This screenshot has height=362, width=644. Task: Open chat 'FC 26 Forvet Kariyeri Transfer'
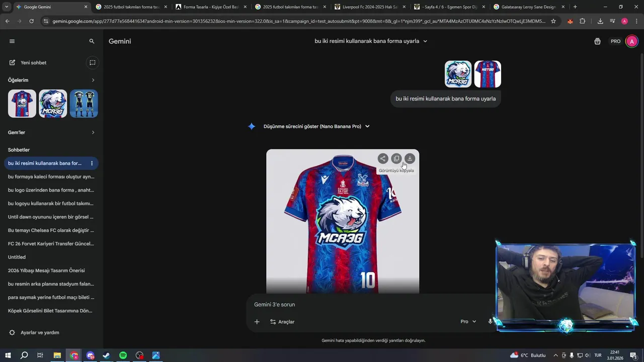51,243
